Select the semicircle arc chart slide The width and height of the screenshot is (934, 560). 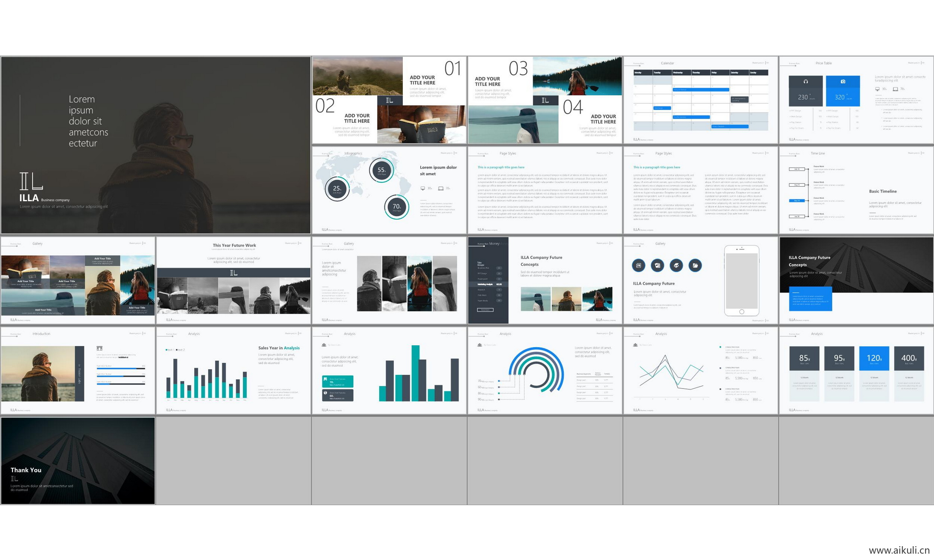(x=545, y=371)
